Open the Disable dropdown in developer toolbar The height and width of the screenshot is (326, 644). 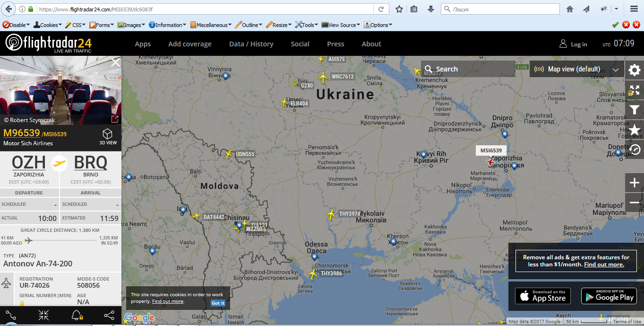click(x=16, y=25)
